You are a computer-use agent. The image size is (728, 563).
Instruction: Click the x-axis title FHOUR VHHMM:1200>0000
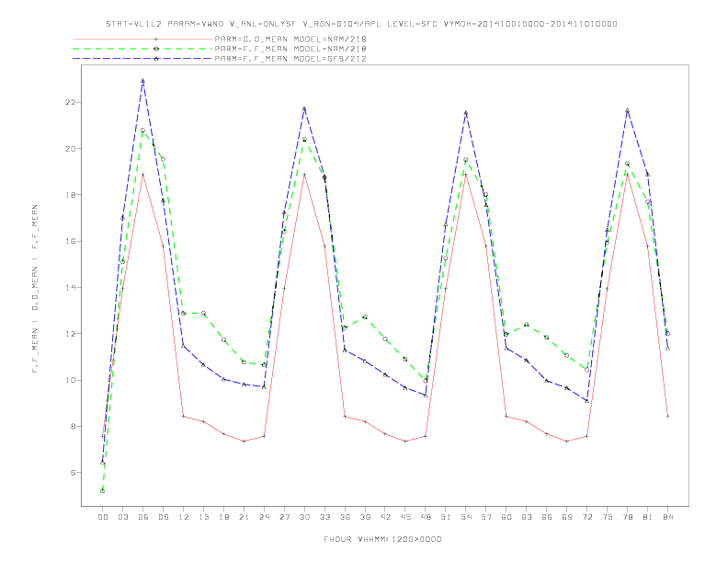382,539
